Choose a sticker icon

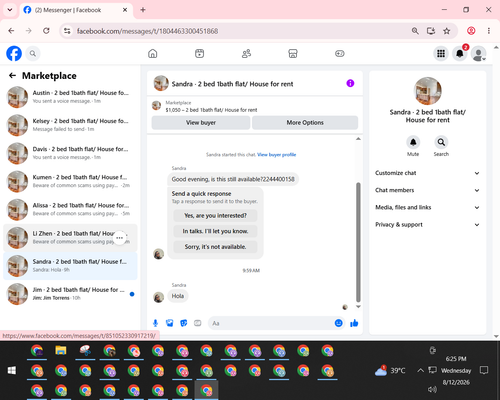click(x=184, y=323)
